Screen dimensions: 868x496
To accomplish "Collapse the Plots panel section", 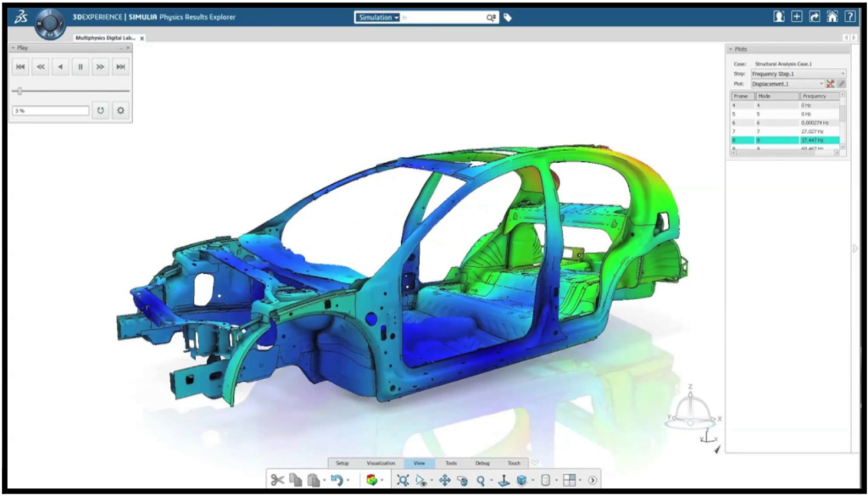I will 730,49.
